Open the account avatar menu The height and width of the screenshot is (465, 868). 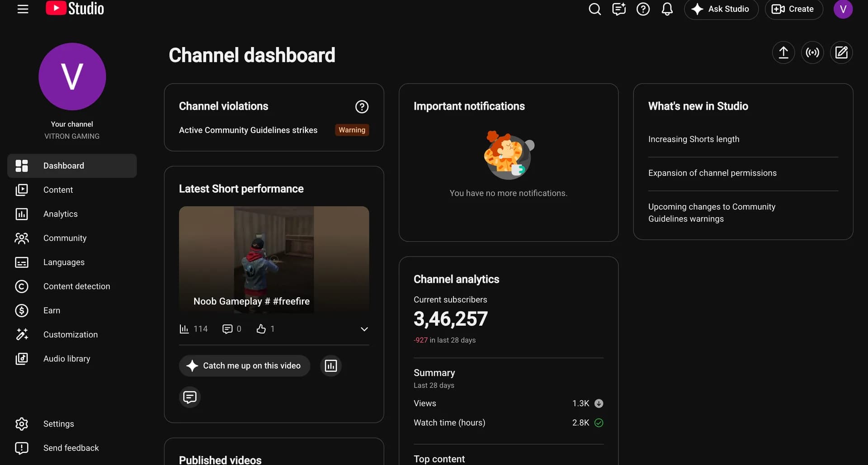pos(843,9)
